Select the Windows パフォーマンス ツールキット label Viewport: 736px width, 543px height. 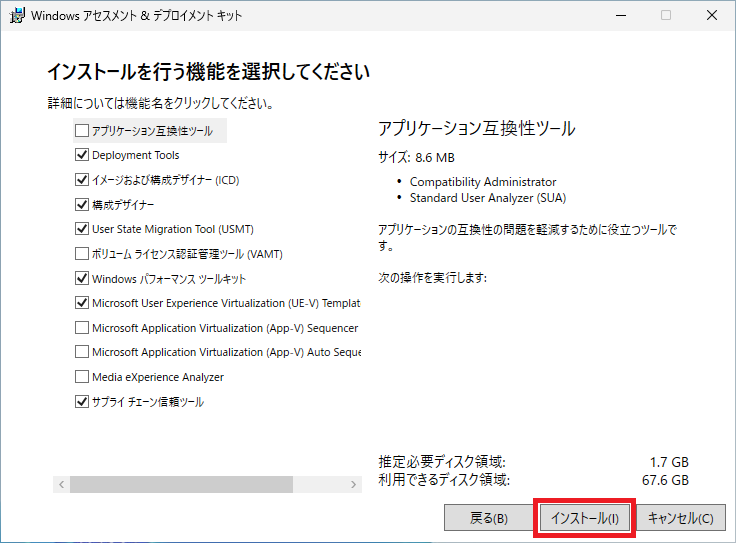click(169, 279)
